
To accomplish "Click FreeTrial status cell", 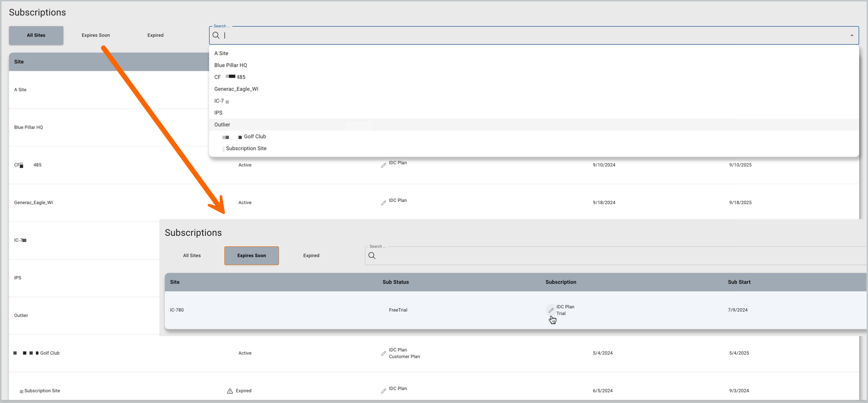I will click(x=398, y=310).
